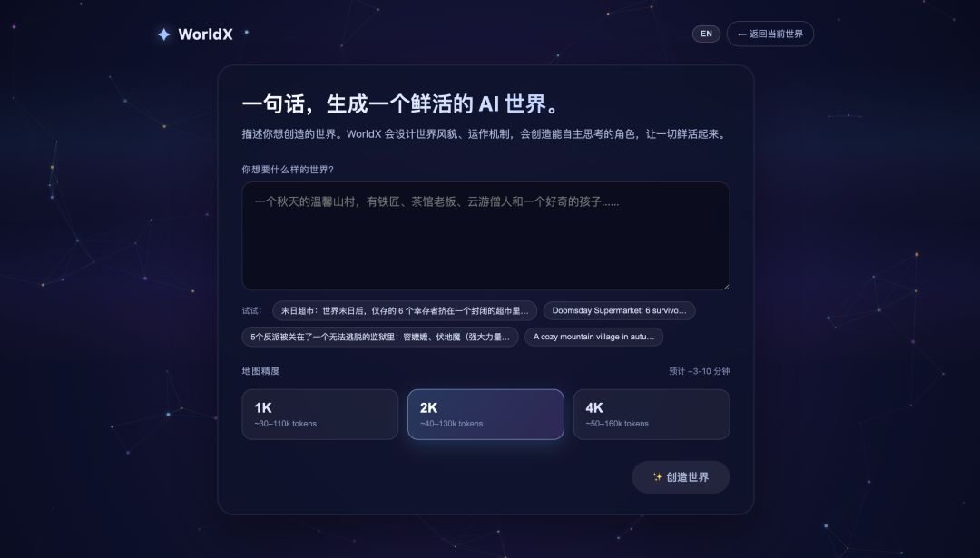Click the left arrow in 返回当前世界
980x558 pixels.
(742, 34)
